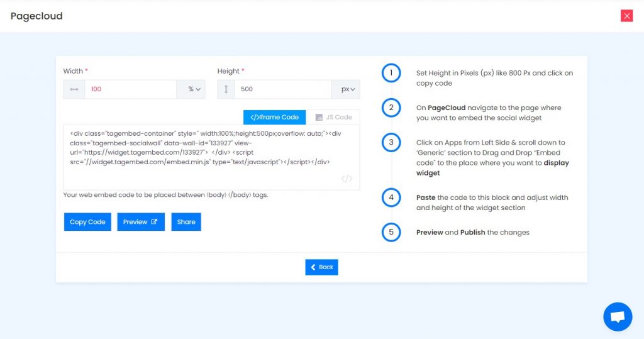Click the code brackets icon in embed box
Viewport: 644px width, 339px height.
click(x=347, y=179)
